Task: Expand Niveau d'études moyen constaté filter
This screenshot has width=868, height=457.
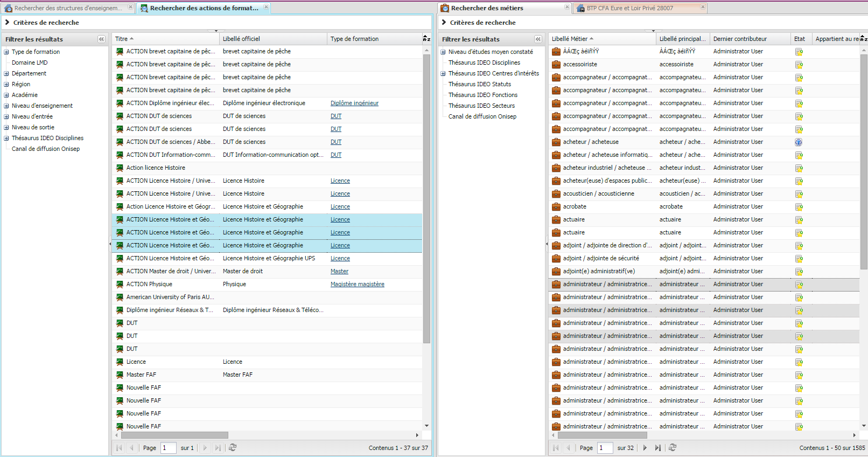Action: (x=443, y=52)
